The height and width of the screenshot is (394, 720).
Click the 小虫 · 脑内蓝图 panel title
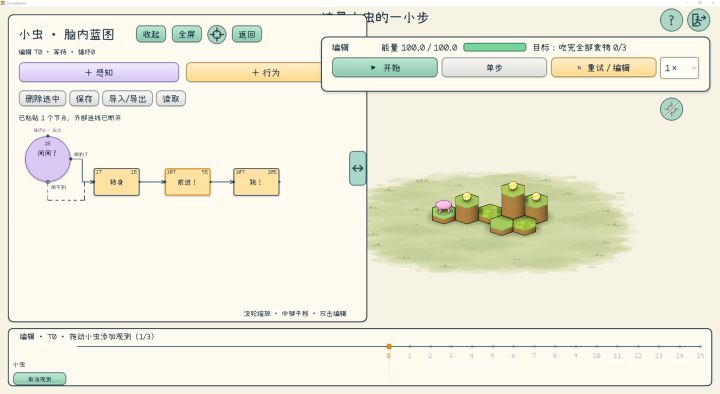point(66,34)
